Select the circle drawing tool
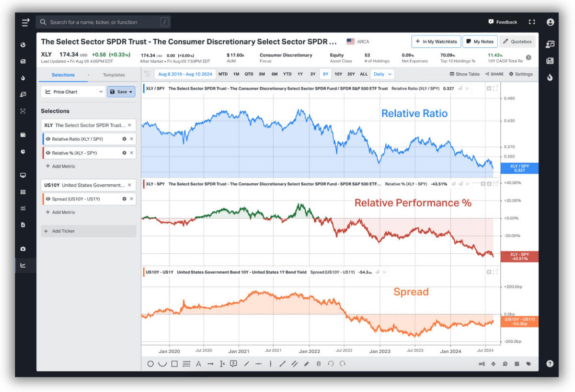This screenshot has width=575, height=392. [150, 364]
